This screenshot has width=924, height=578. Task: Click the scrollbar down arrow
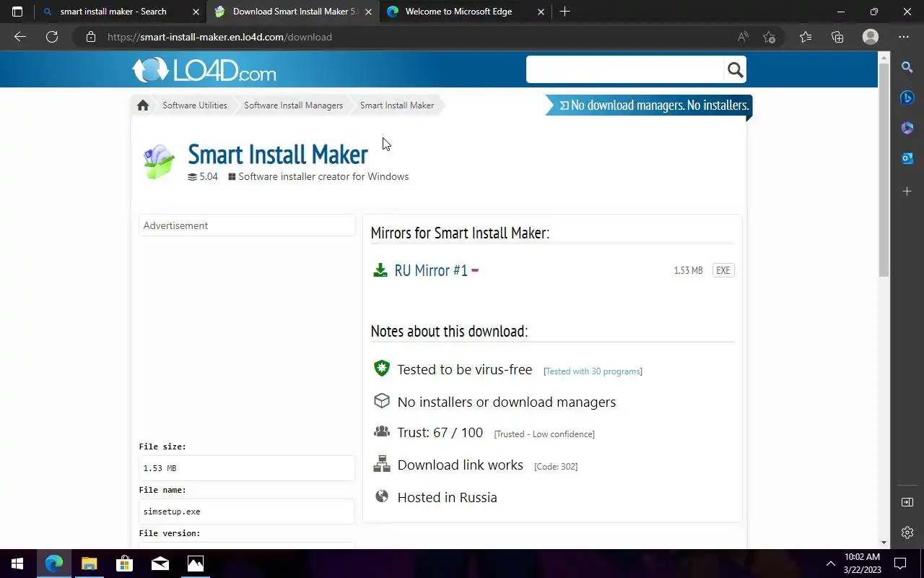pyautogui.click(x=884, y=543)
